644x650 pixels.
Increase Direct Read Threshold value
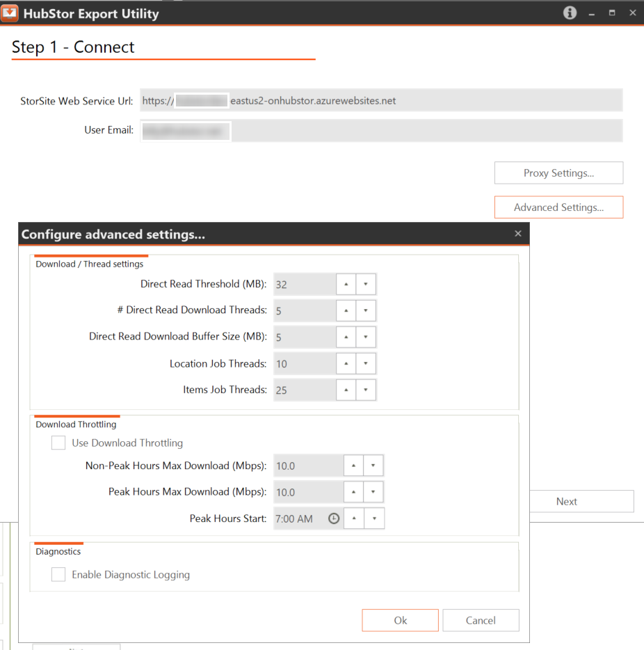[346, 284]
